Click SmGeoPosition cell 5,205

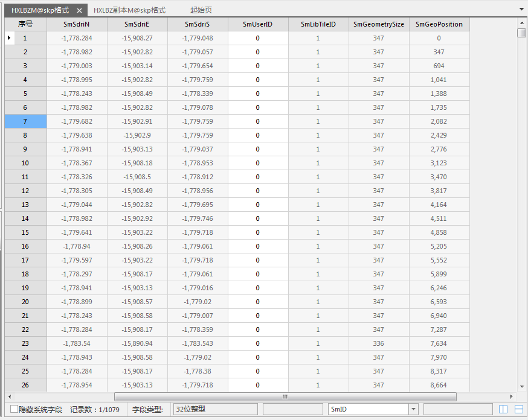(x=439, y=246)
